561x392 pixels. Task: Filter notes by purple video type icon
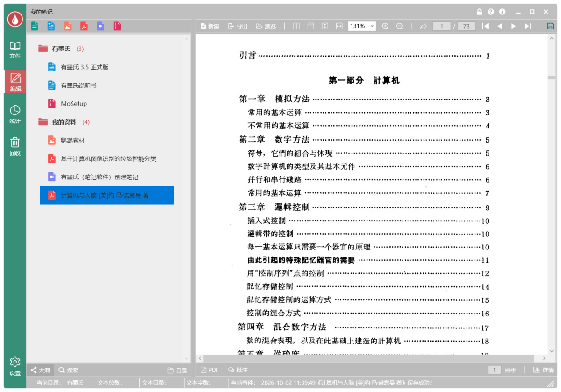[101, 26]
